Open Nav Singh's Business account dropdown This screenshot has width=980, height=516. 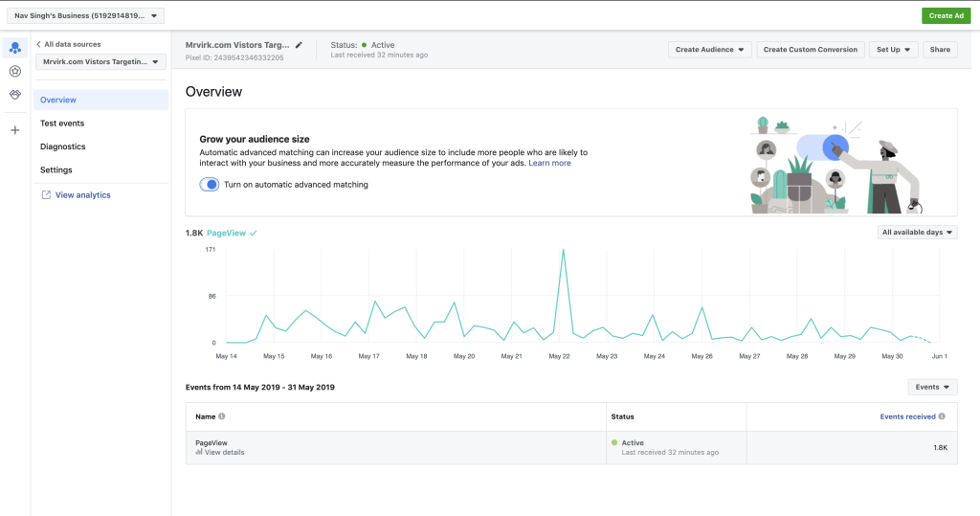pyautogui.click(x=85, y=15)
